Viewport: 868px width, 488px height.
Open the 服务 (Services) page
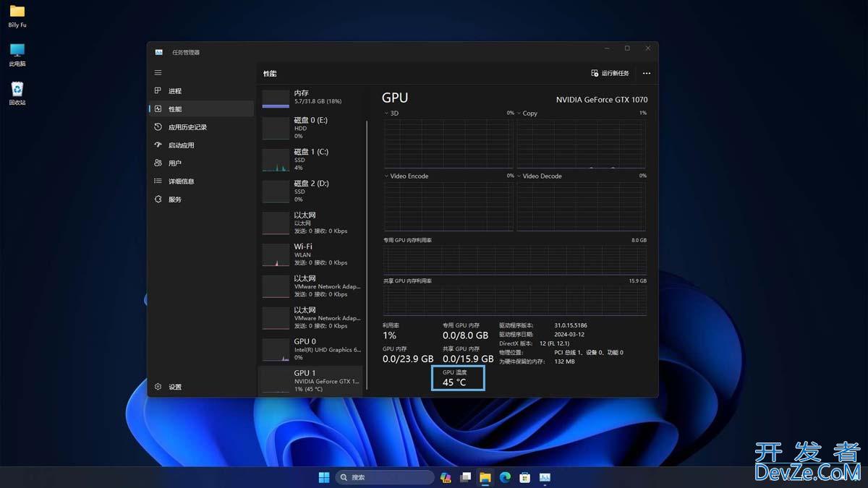pos(202,200)
